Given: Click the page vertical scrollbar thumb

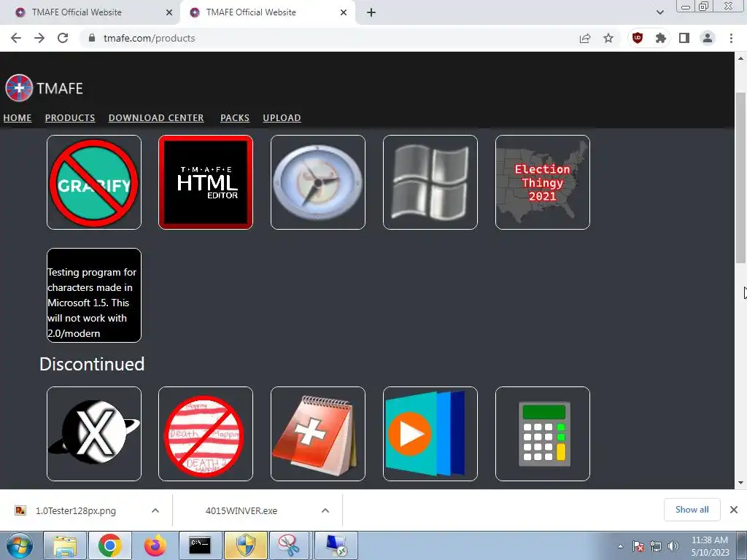Looking at the screenshot, I should click(x=741, y=178).
